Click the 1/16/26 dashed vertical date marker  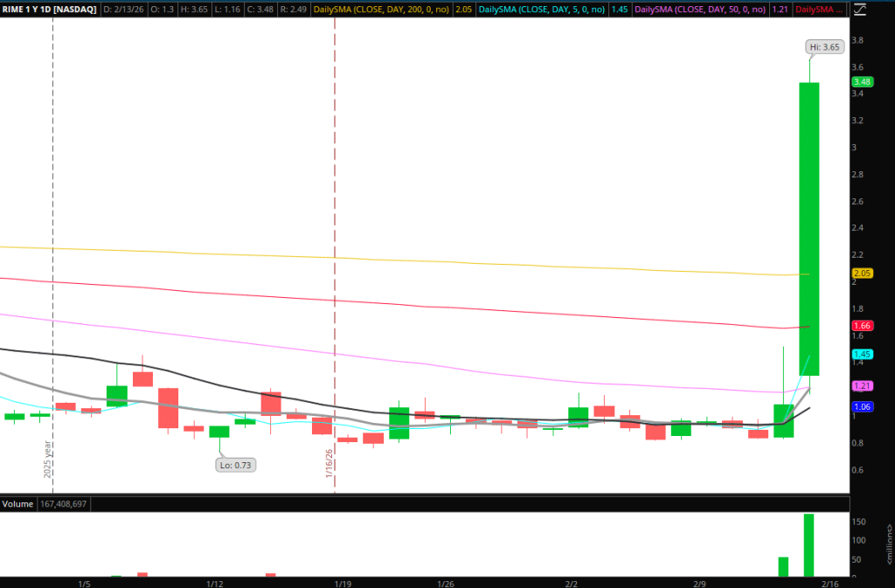[x=336, y=262]
